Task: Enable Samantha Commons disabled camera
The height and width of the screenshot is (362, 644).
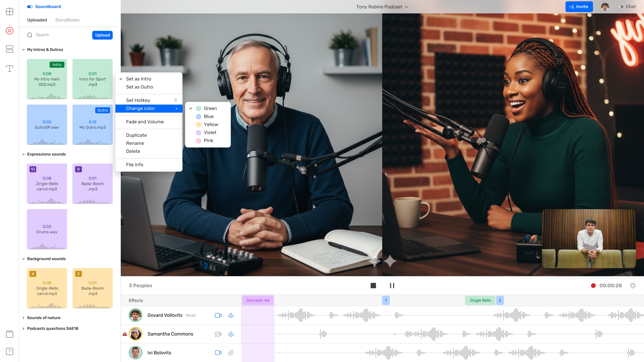Action: point(218,334)
